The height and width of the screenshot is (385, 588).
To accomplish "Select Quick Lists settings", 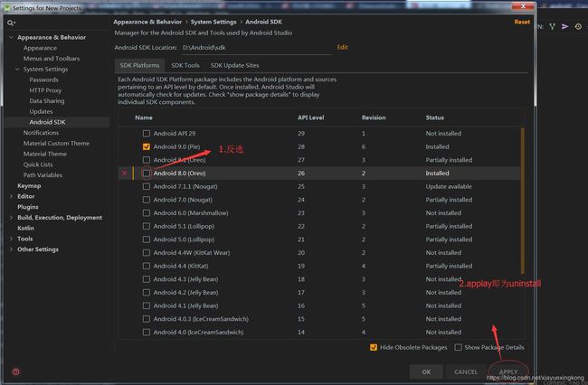I will click(38, 164).
